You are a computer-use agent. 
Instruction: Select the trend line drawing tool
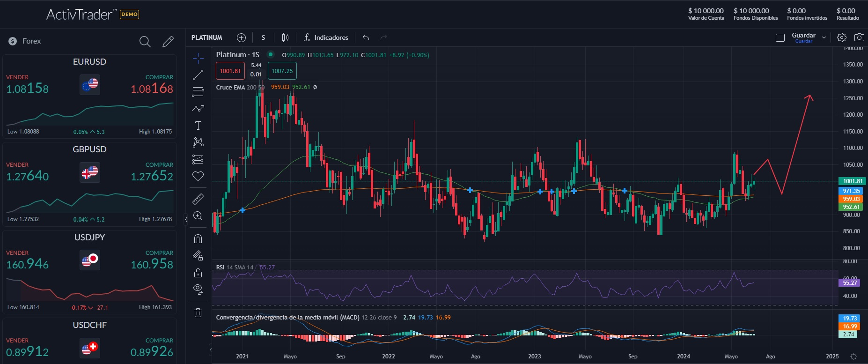click(x=198, y=75)
